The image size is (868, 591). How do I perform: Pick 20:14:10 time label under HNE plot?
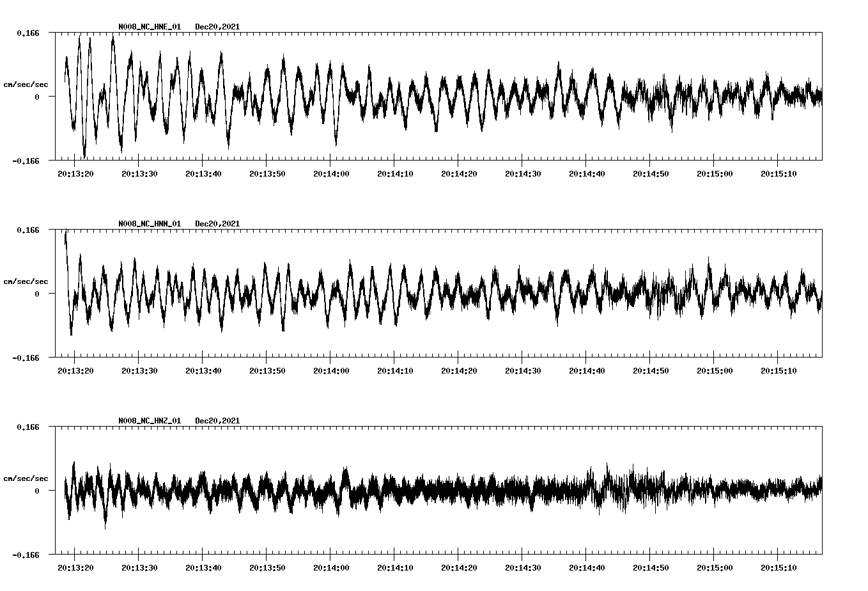click(x=395, y=174)
